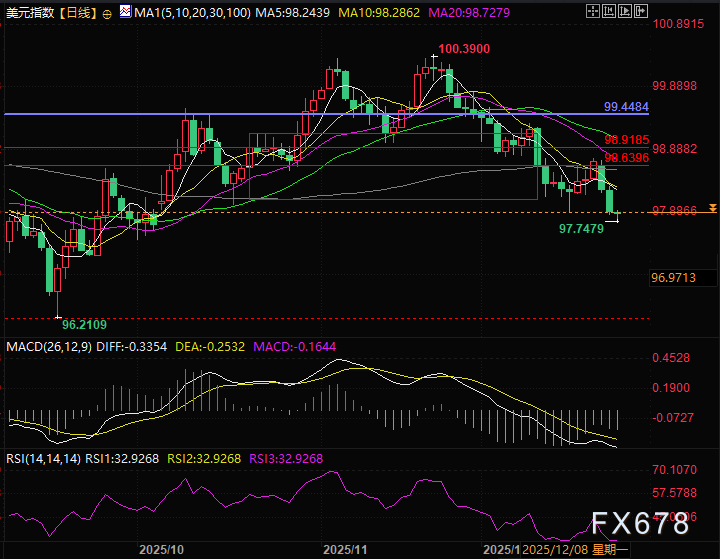
Task: Toggle the magenta MA20 line label
Action: [481, 10]
